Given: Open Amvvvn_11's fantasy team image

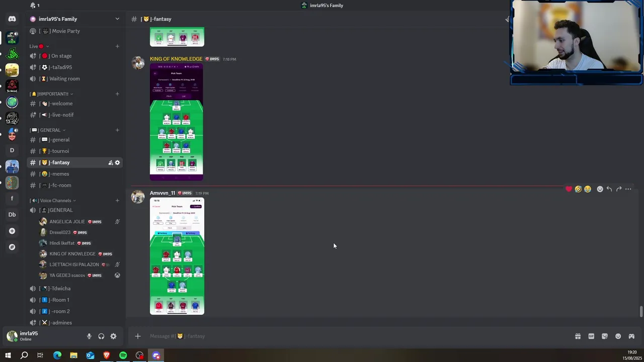Looking at the screenshot, I should coord(177,256).
